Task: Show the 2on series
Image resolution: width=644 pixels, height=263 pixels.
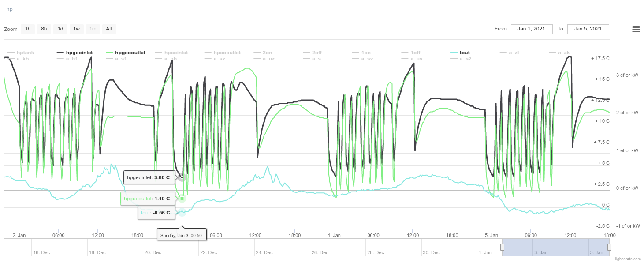Action: coord(263,53)
